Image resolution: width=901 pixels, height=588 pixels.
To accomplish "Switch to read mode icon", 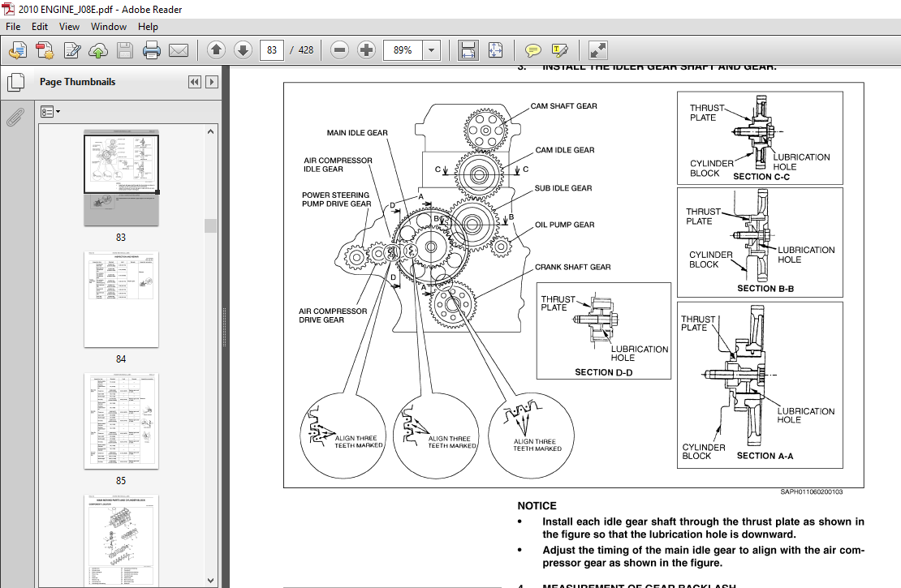I will coord(597,50).
